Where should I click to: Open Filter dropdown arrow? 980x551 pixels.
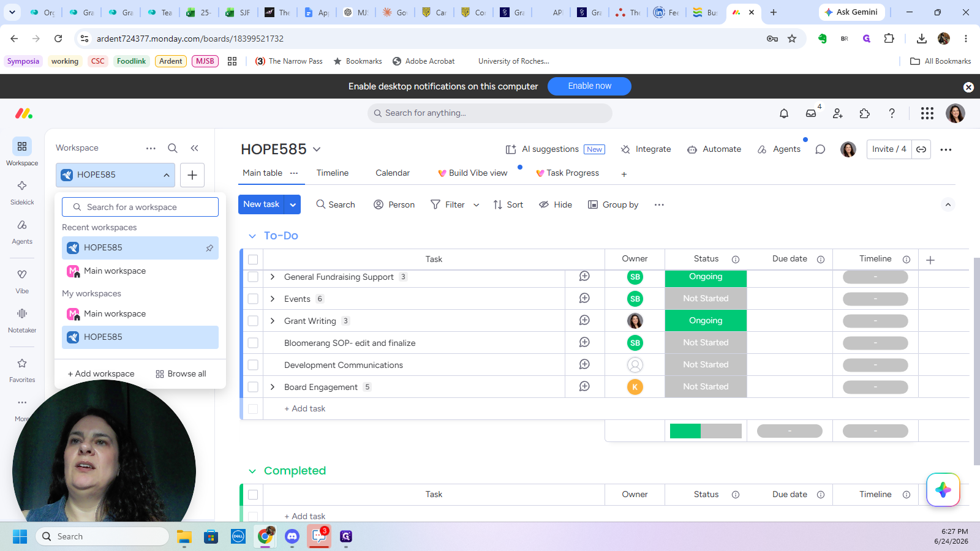pos(477,205)
